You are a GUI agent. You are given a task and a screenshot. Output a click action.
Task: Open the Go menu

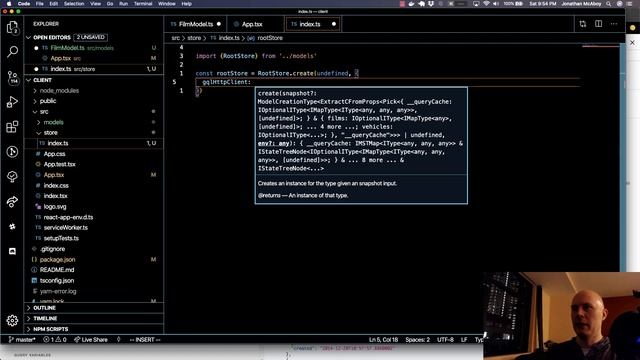[110, 4]
